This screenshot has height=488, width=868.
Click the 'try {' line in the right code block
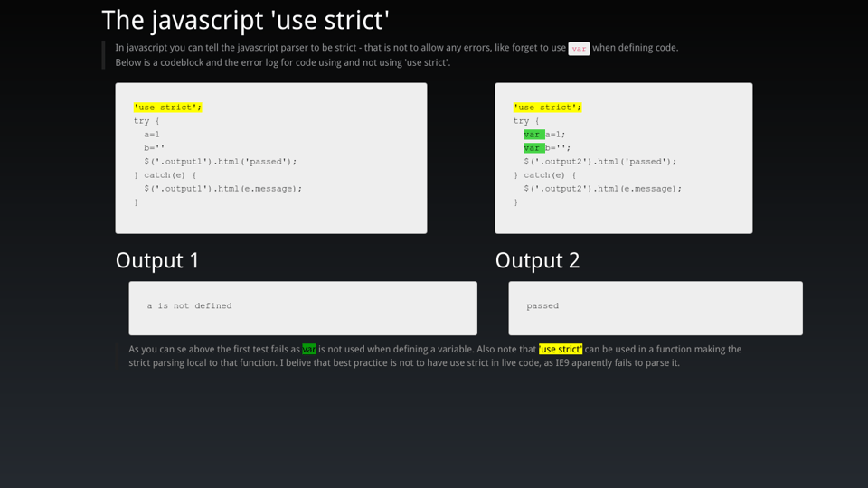click(x=526, y=121)
